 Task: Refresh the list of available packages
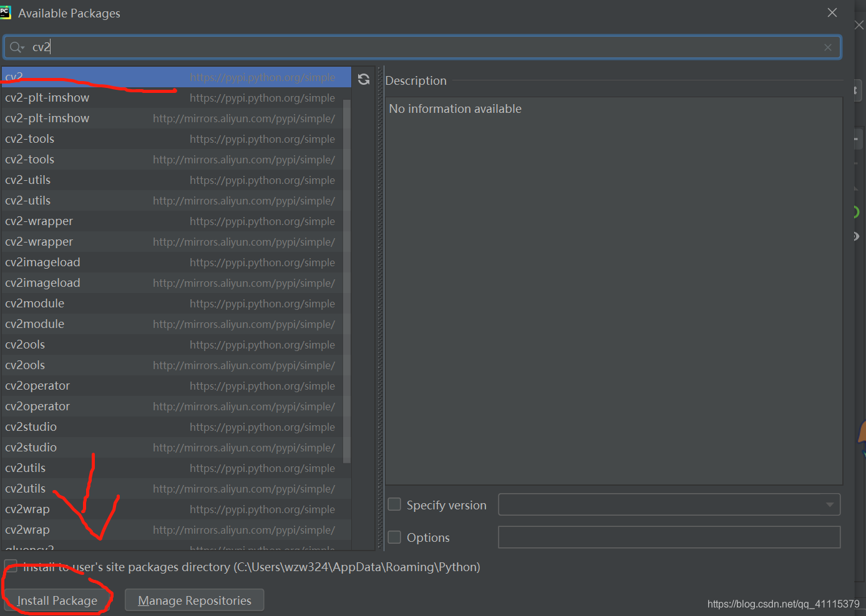tap(364, 79)
